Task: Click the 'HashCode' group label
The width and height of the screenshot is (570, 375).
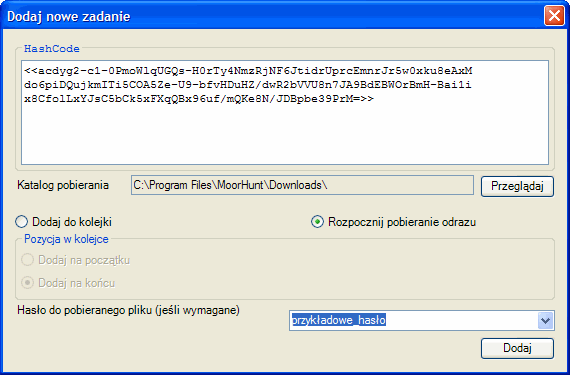Action: coord(52,49)
